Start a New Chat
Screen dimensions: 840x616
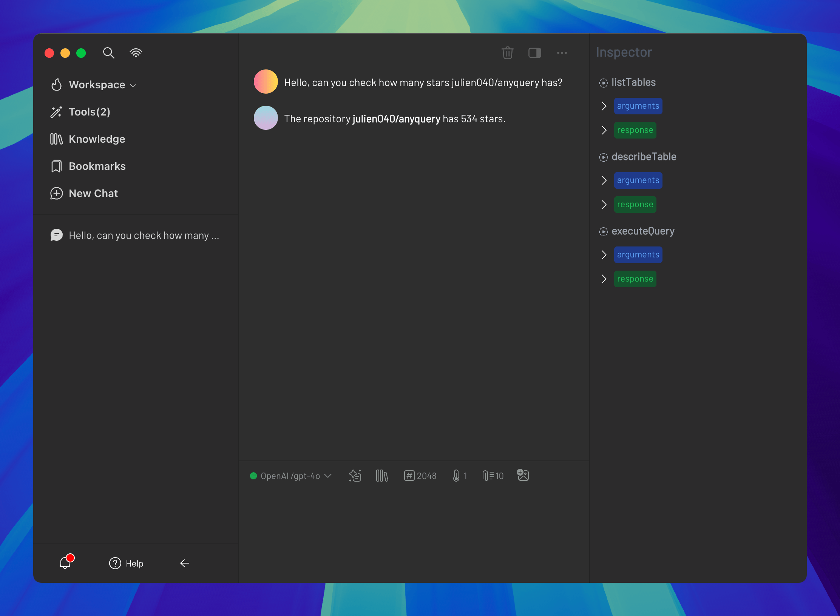click(x=93, y=194)
